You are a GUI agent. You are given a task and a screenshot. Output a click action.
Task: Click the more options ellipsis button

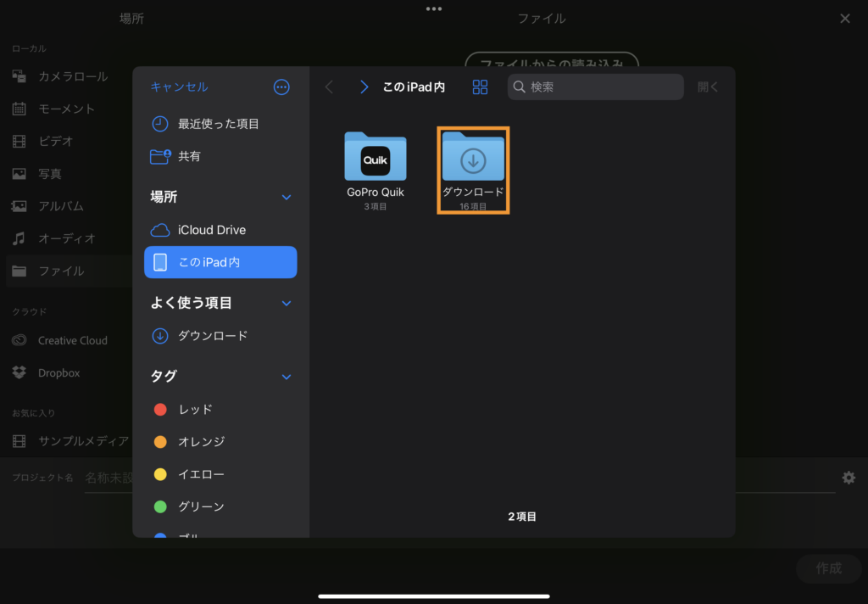(282, 87)
